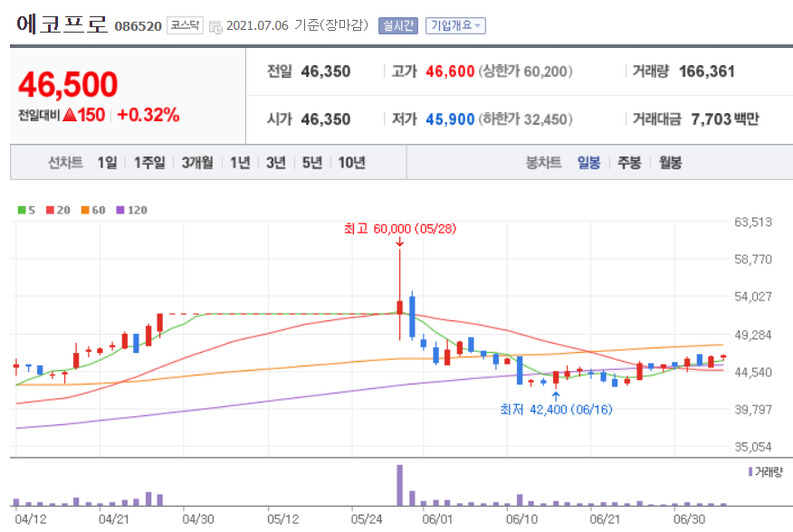Click the 거래량 value 166,361
This screenshot has height=532, width=793.
point(706,71)
